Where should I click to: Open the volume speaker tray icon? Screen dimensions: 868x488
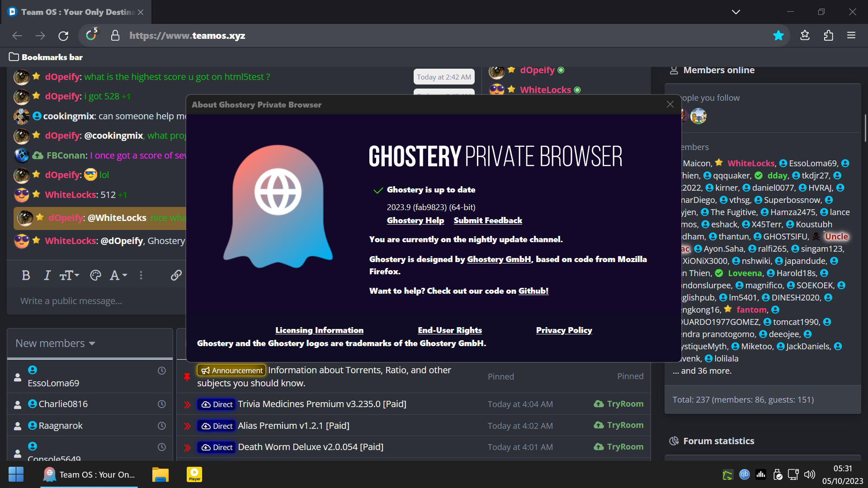pos(809,474)
